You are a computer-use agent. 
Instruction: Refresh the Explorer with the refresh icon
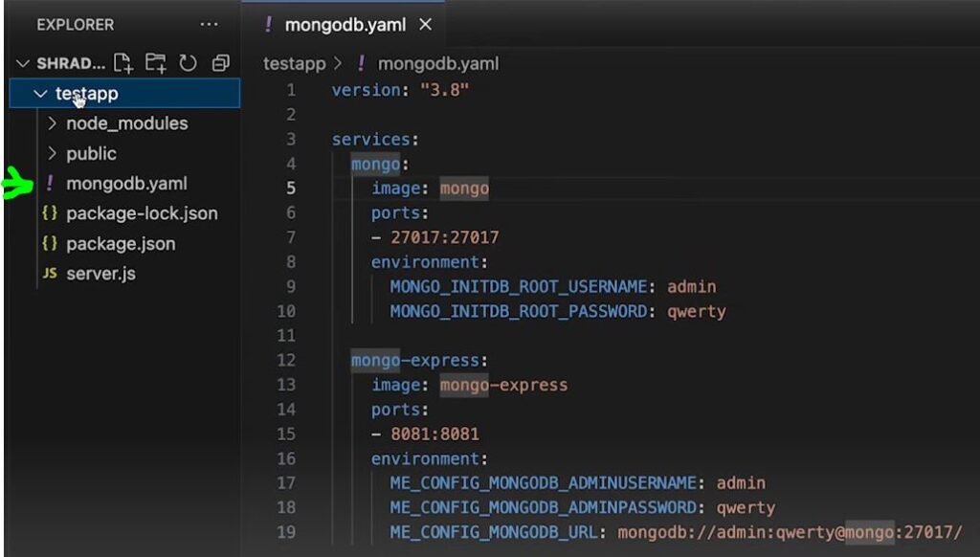coord(189,63)
